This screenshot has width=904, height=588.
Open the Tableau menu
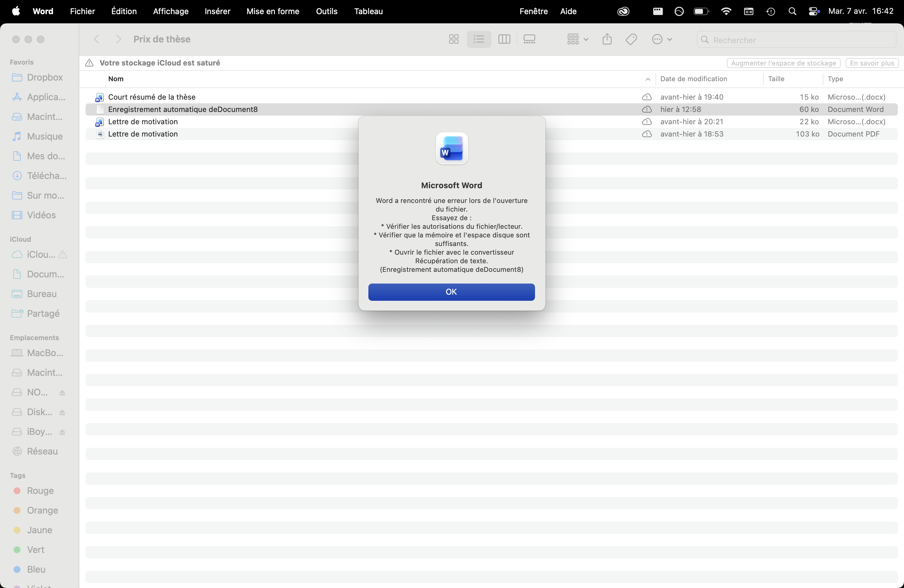click(368, 11)
